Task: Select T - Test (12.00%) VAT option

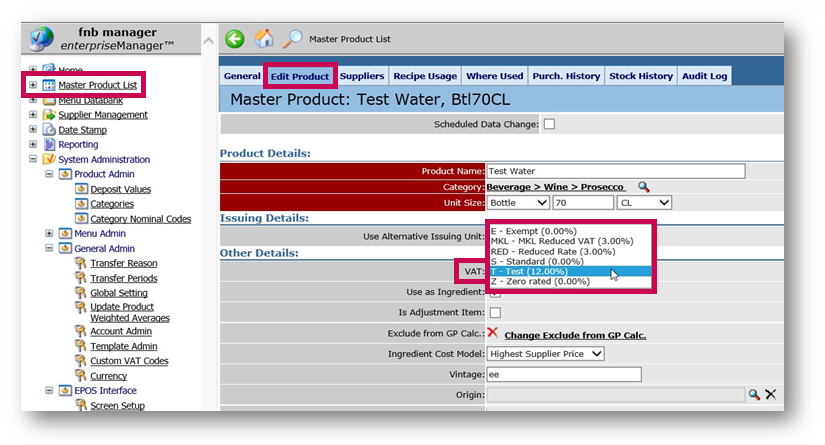Action: [571, 271]
